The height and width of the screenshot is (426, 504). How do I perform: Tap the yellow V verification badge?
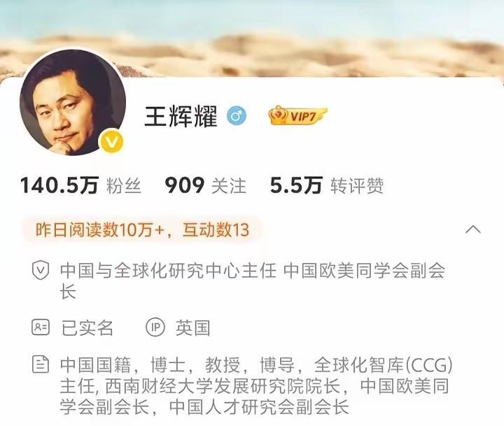point(111,141)
